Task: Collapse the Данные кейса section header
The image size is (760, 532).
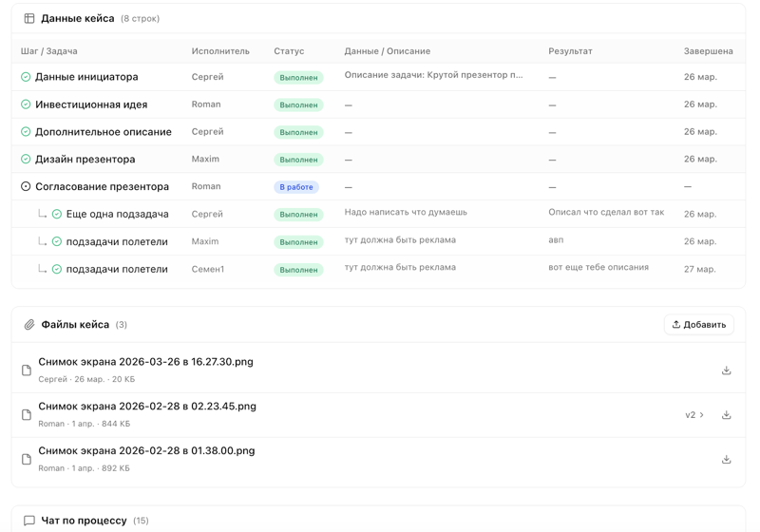Action: (x=77, y=18)
